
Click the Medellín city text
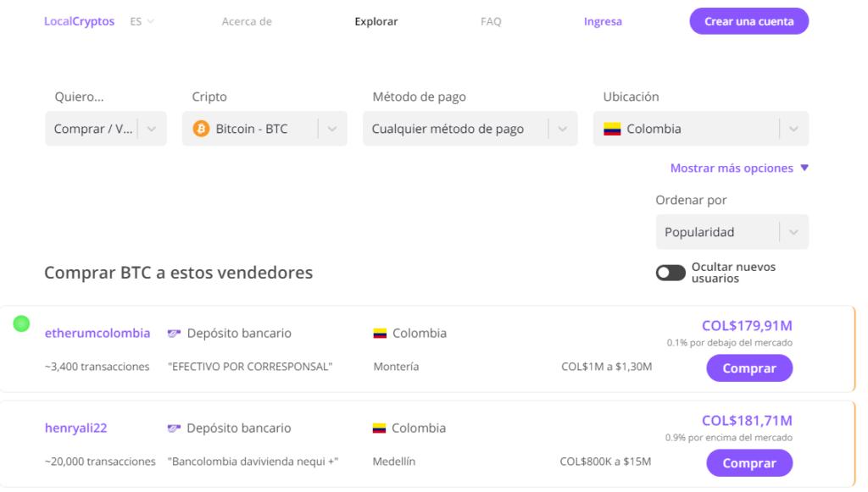click(393, 462)
